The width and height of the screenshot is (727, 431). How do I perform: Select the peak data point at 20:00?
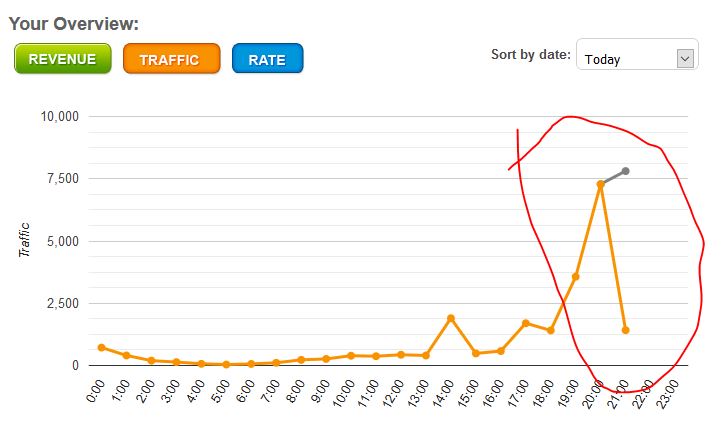click(601, 184)
